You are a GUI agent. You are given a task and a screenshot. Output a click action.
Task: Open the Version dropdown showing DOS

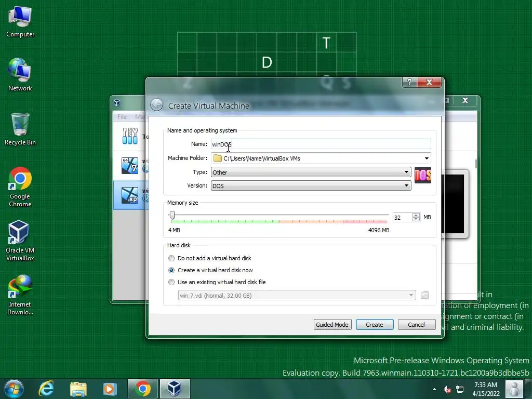click(x=311, y=185)
